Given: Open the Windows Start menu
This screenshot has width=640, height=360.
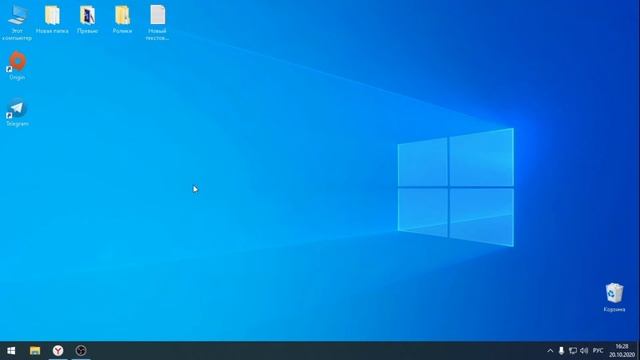Looking at the screenshot, I should tap(11, 351).
